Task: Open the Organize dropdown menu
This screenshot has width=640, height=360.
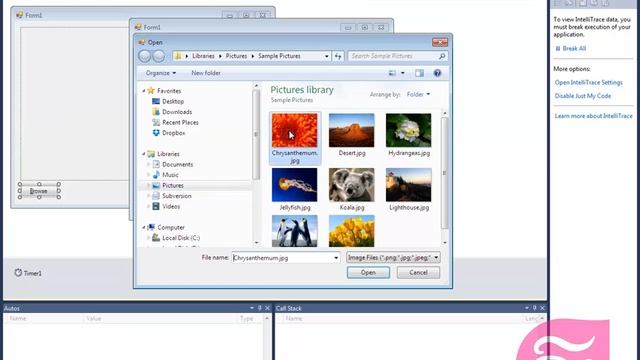Action: pos(161,73)
